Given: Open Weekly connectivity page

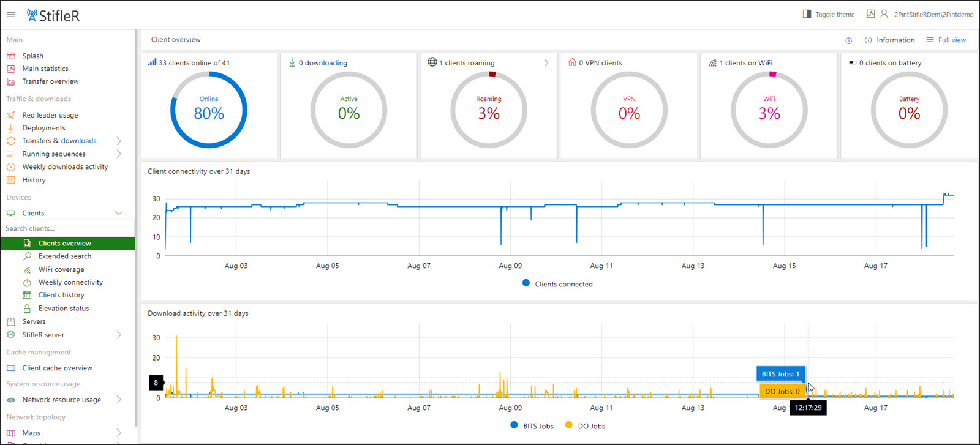Looking at the screenshot, I should [x=70, y=282].
